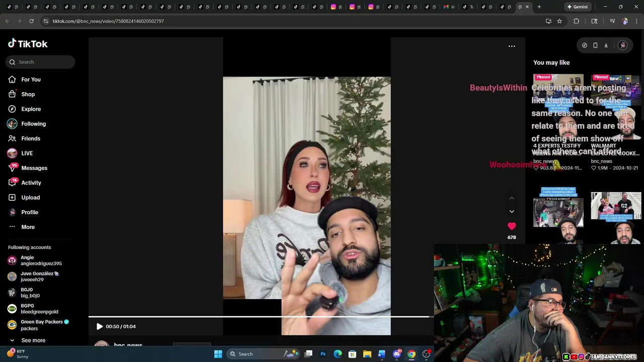Open the TikTok Shop page
The width and height of the screenshot is (644, 362).
pos(28,94)
